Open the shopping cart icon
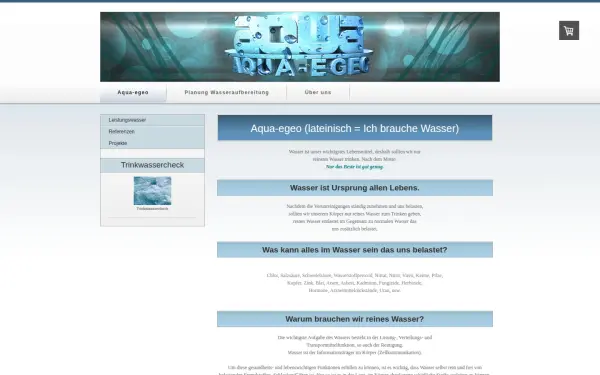 coord(569,30)
